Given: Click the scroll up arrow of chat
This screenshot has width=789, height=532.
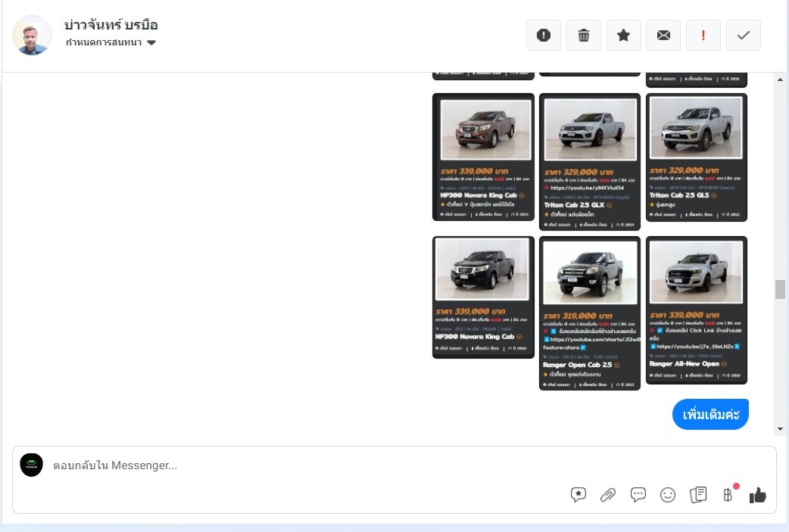Looking at the screenshot, I should pos(780,79).
